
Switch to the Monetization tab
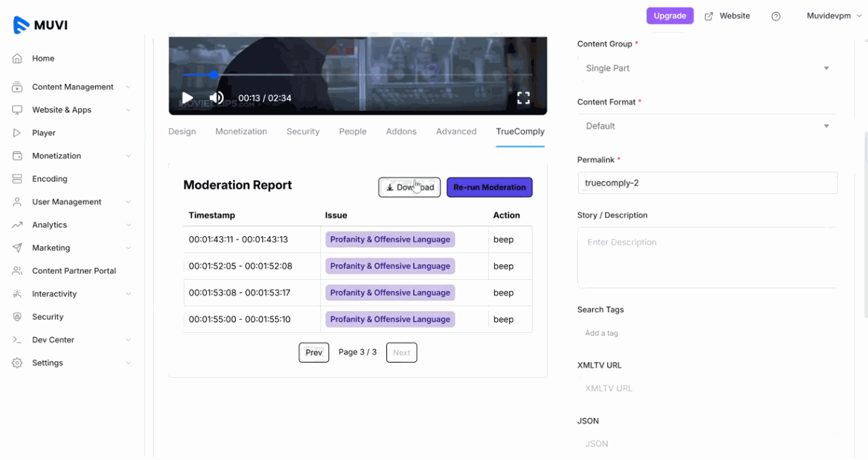coord(241,132)
